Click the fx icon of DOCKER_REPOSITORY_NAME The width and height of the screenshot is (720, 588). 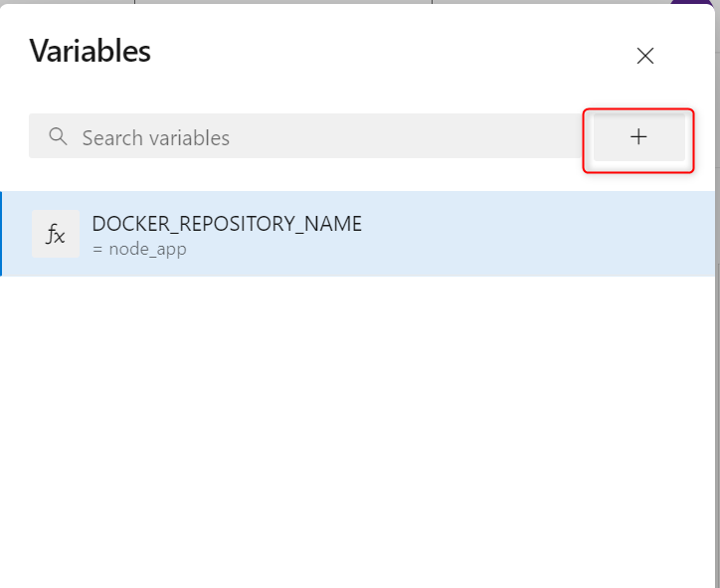[56, 234]
